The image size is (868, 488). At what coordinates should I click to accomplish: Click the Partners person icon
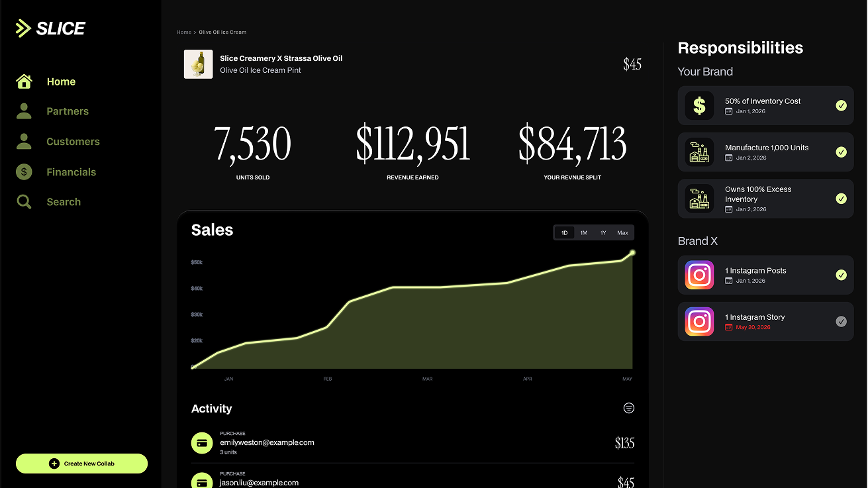(24, 111)
